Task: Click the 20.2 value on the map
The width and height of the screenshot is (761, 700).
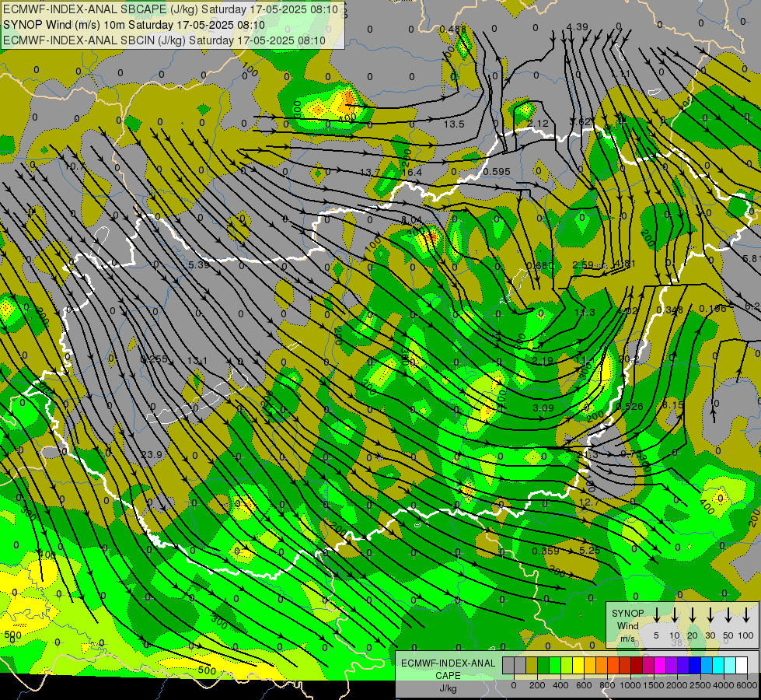Action: [x=629, y=359]
